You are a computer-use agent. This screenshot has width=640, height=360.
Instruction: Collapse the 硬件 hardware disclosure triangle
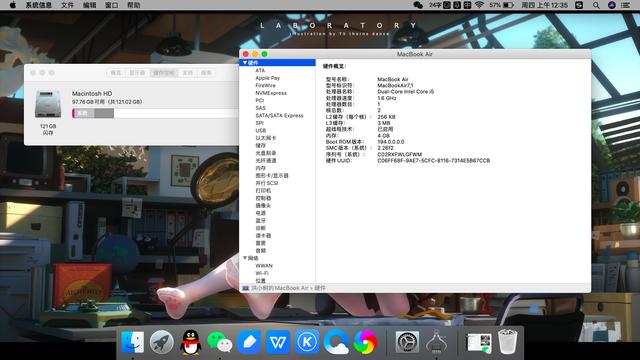coord(245,62)
